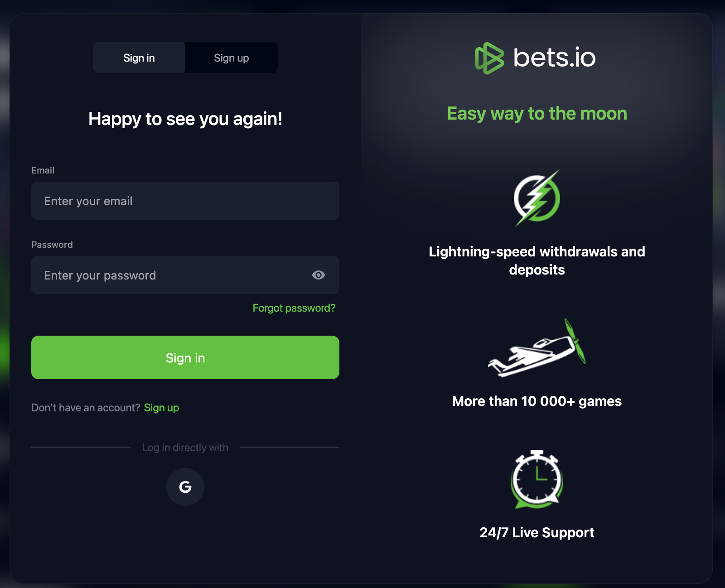Switch to the Sign up tab
The image size is (725, 588).
231,58
